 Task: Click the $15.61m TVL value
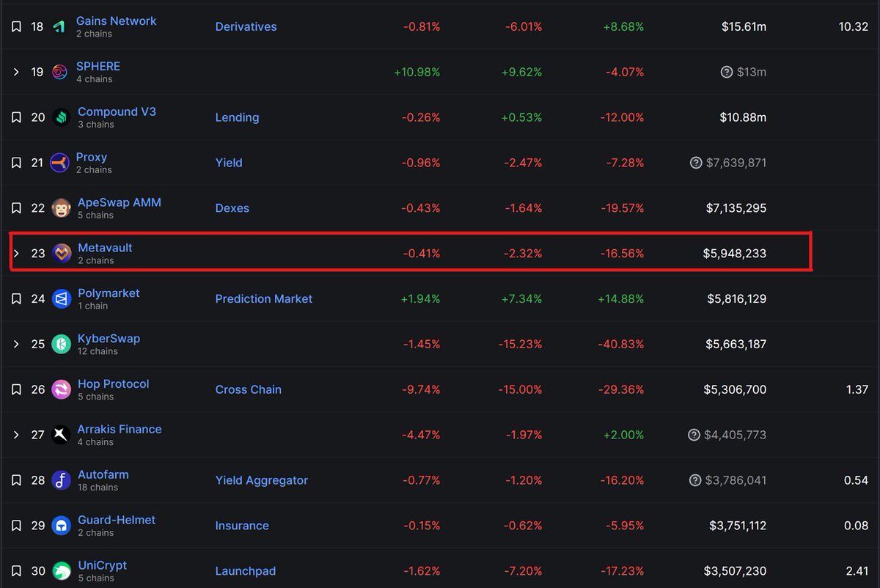pyautogui.click(x=744, y=26)
